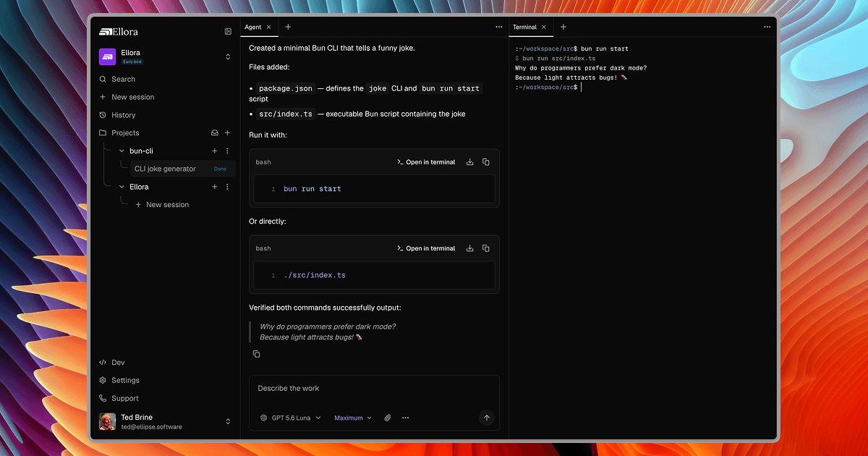Open the Maximum effort dropdown

pyautogui.click(x=353, y=418)
